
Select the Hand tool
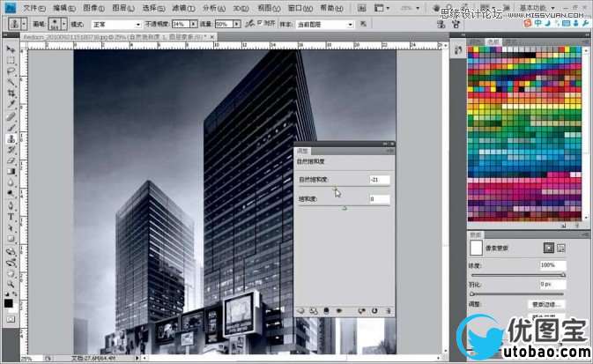(11, 273)
